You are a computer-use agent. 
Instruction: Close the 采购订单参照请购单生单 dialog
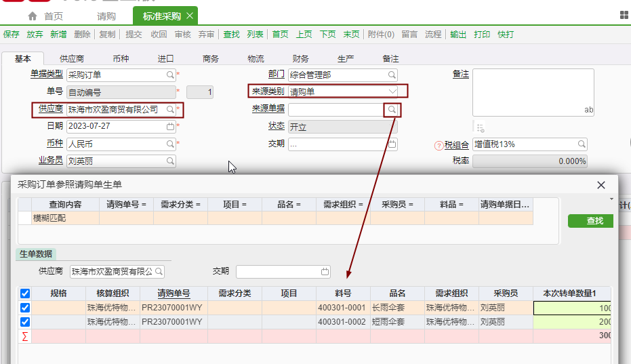point(601,185)
